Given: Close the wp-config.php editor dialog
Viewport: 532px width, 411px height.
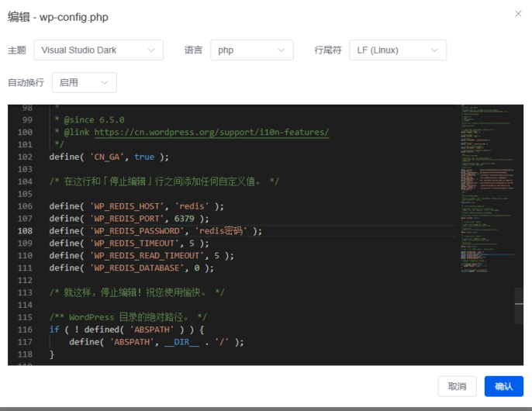Looking at the screenshot, I should pyautogui.click(x=518, y=14).
